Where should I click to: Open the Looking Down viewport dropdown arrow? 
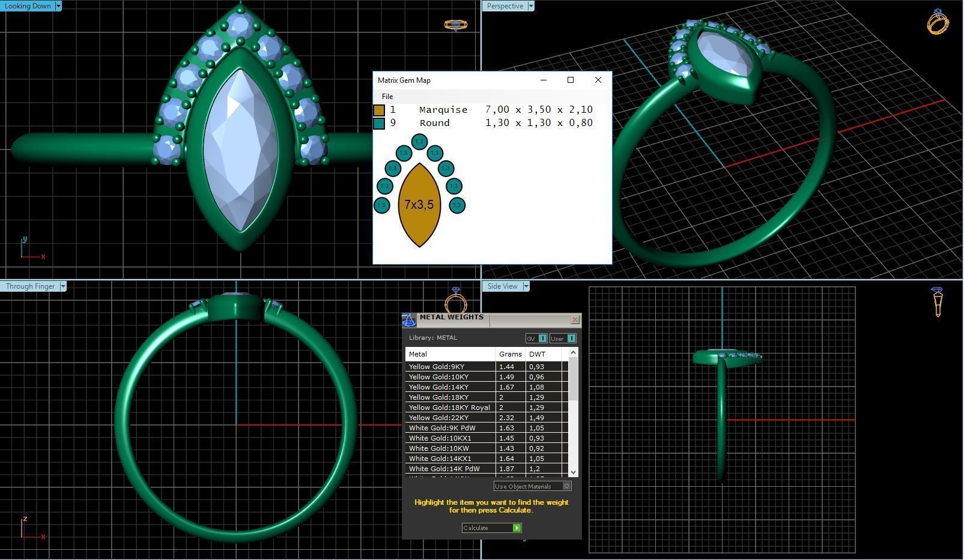pyautogui.click(x=58, y=6)
